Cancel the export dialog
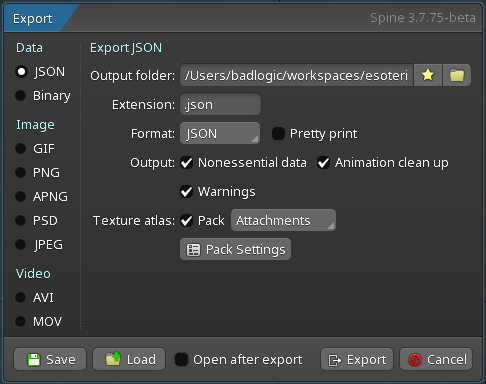The image size is (486, 384). pos(436,359)
